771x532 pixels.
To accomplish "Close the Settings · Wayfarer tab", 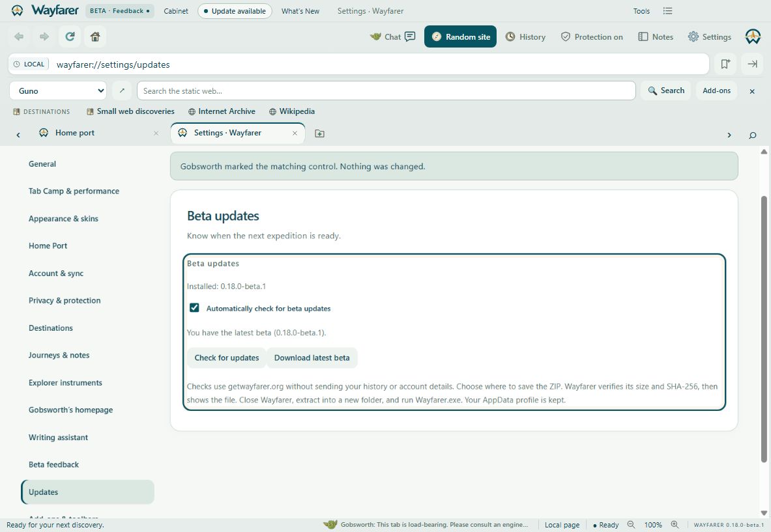I will (x=295, y=133).
